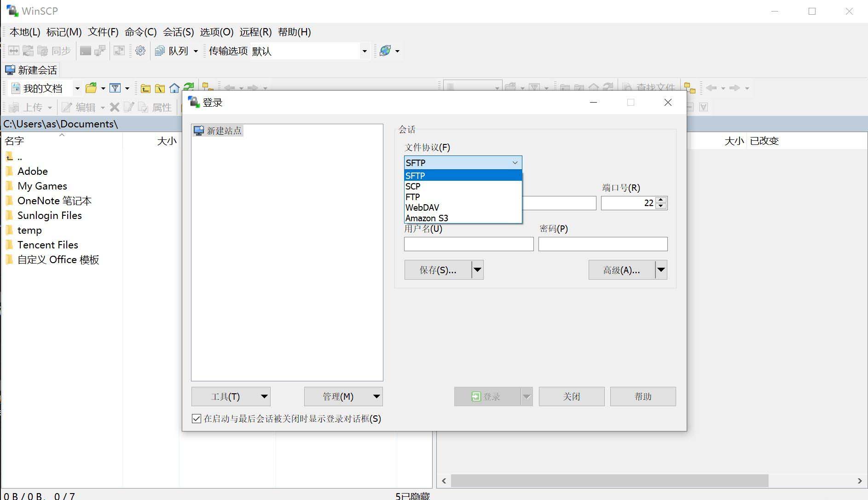Expand the arrow beside the 高级(A) button
868x500 pixels.
[661, 270]
